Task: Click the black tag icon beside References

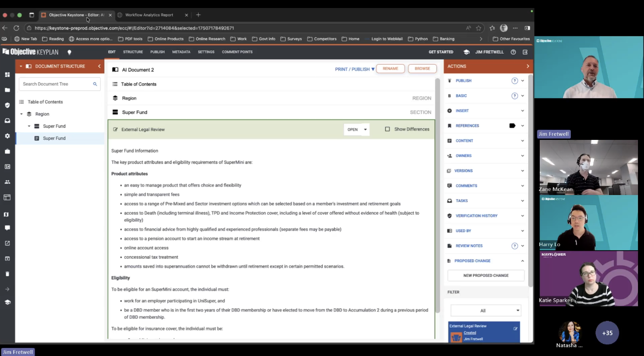Action: 512,126
